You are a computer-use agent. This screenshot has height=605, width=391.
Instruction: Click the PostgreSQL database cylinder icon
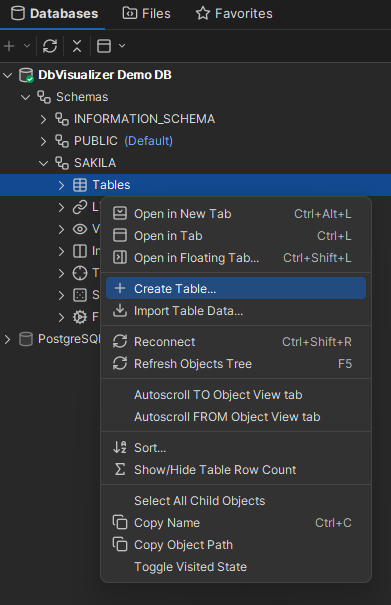click(x=26, y=340)
